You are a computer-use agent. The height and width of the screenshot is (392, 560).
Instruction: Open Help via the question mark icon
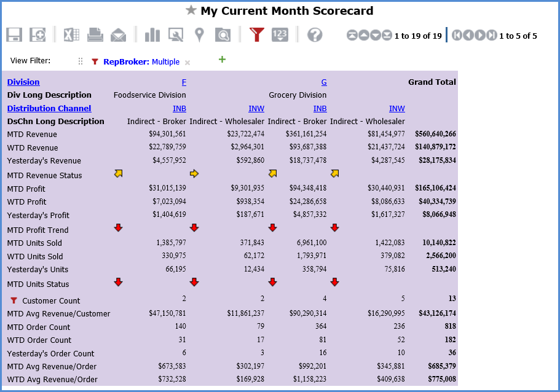tap(315, 35)
